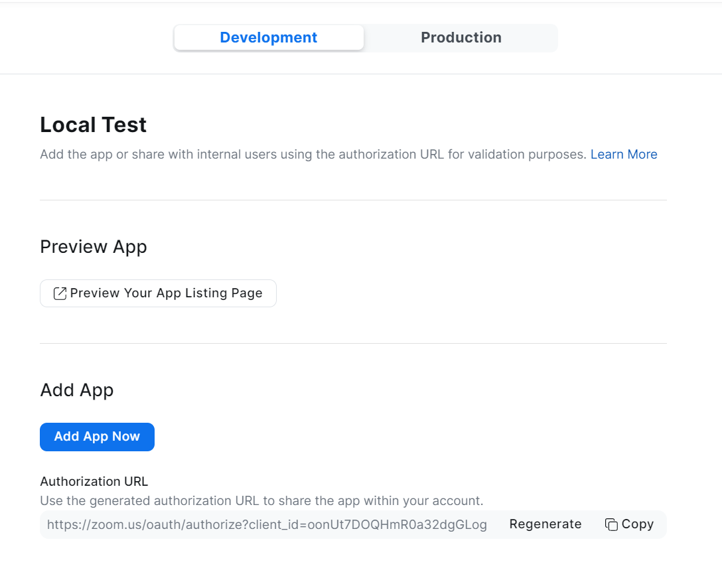Click the Preview App section heading

tap(94, 247)
